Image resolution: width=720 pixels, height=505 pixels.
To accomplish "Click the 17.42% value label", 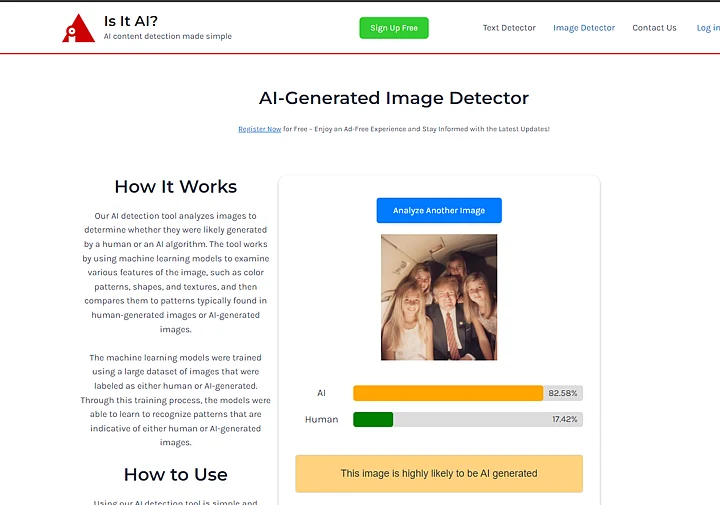I will coord(565,420).
